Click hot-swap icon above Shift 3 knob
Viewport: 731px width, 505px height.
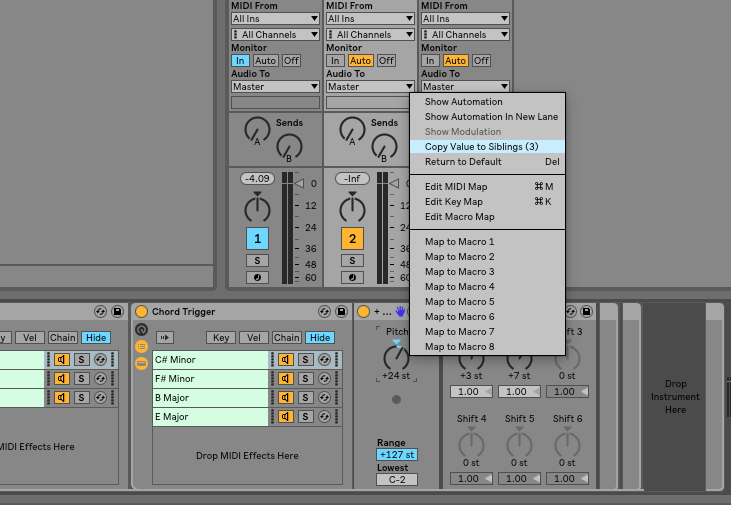(571, 311)
